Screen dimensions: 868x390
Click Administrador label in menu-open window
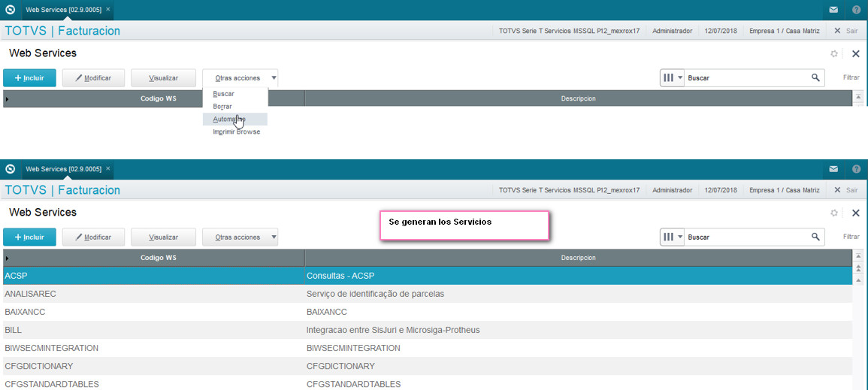point(672,31)
